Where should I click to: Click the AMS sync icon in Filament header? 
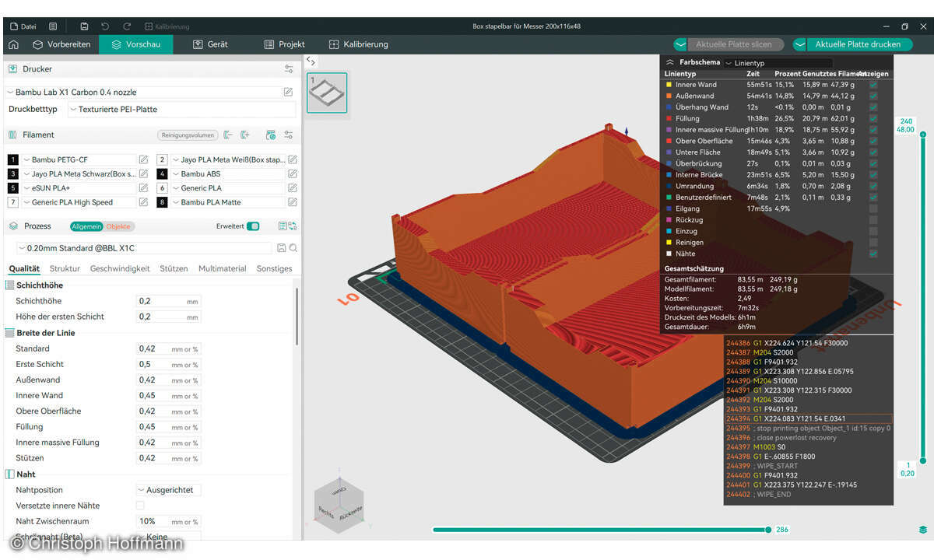pyautogui.click(x=270, y=135)
